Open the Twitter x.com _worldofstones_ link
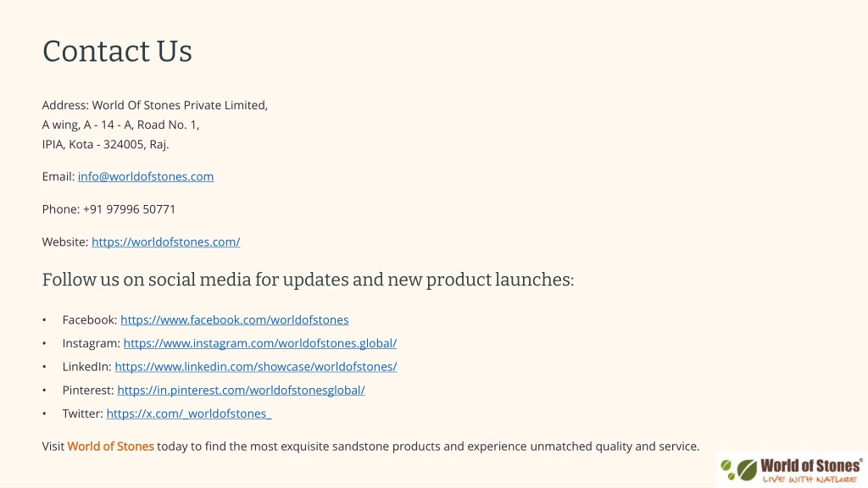Screen dimensions: 868x488 tap(189, 413)
